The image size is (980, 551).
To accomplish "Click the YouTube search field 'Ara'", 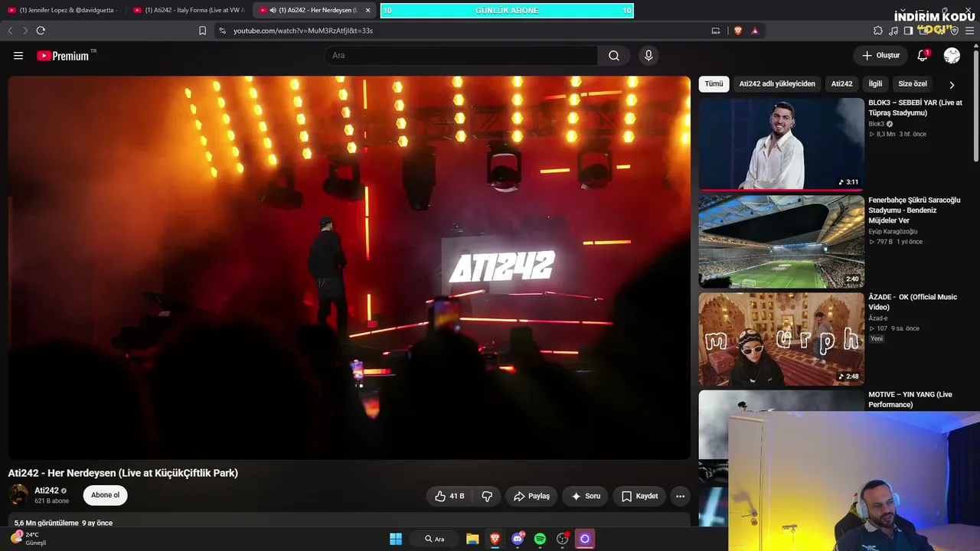I will point(461,55).
